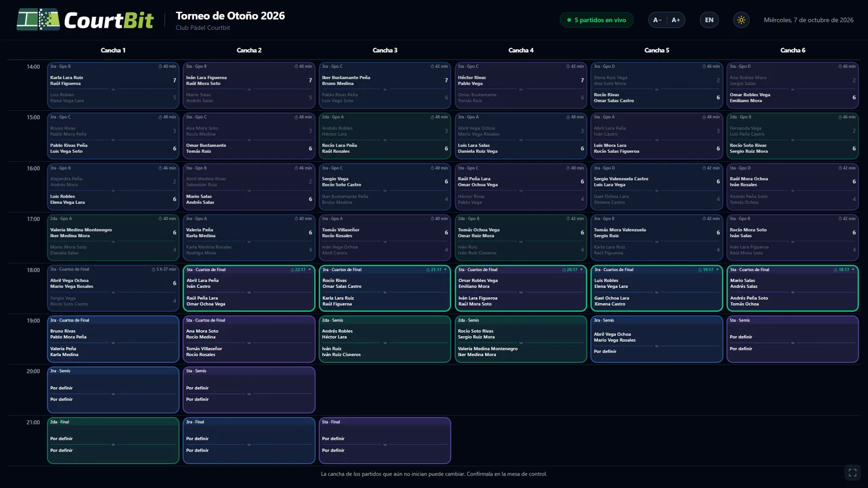The height and width of the screenshot is (488, 868).
Task: Click the date Miércoles, 7 de octubre de 2026
Action: tap(808, 20)
